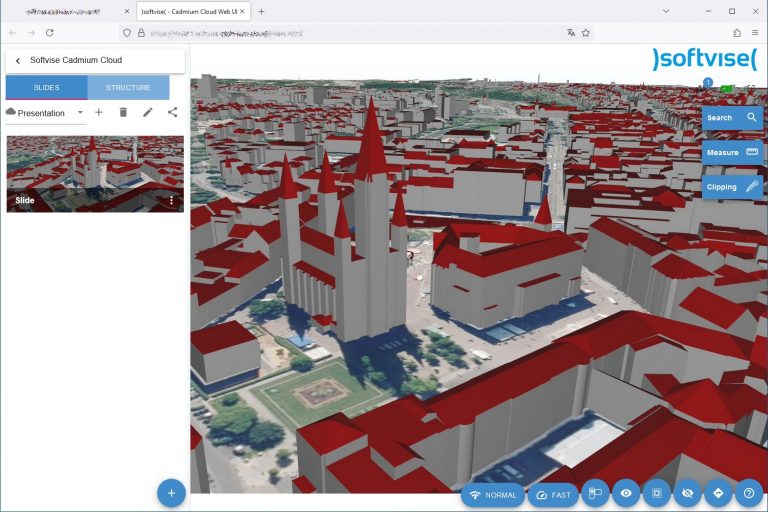Open the help question mark button
This screenshot has height=512, width=768.
tap(748, 494)
